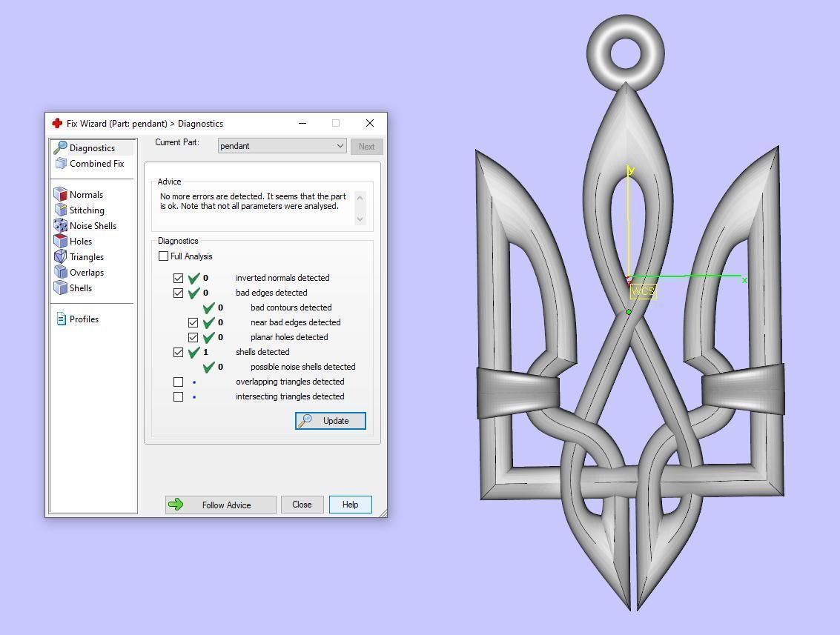Open the Noise Shells page label
840x635 pixels.
[93, 225]
